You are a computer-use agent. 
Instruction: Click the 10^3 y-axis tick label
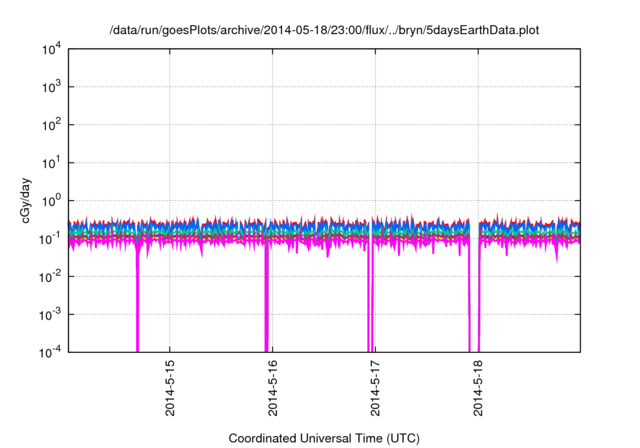point(51,87)
